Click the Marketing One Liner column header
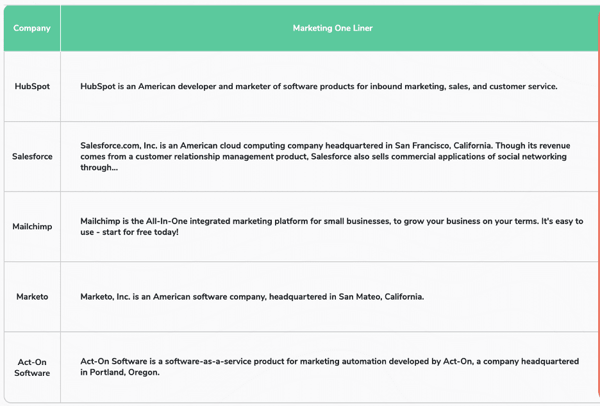The image size is (600, 406). 332,28
